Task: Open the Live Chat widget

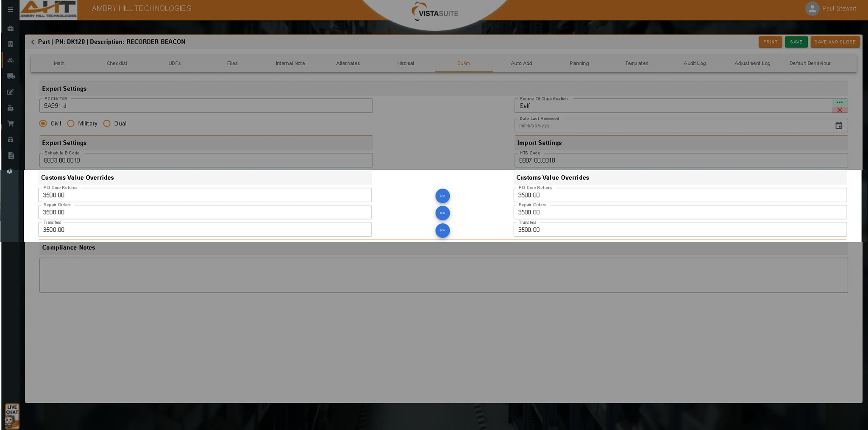Action: coord(12,416)
